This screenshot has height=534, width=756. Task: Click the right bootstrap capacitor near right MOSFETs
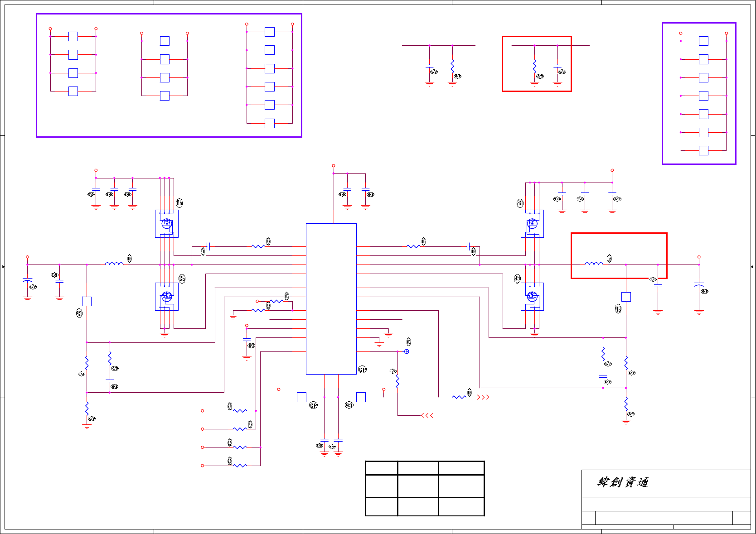468,246
